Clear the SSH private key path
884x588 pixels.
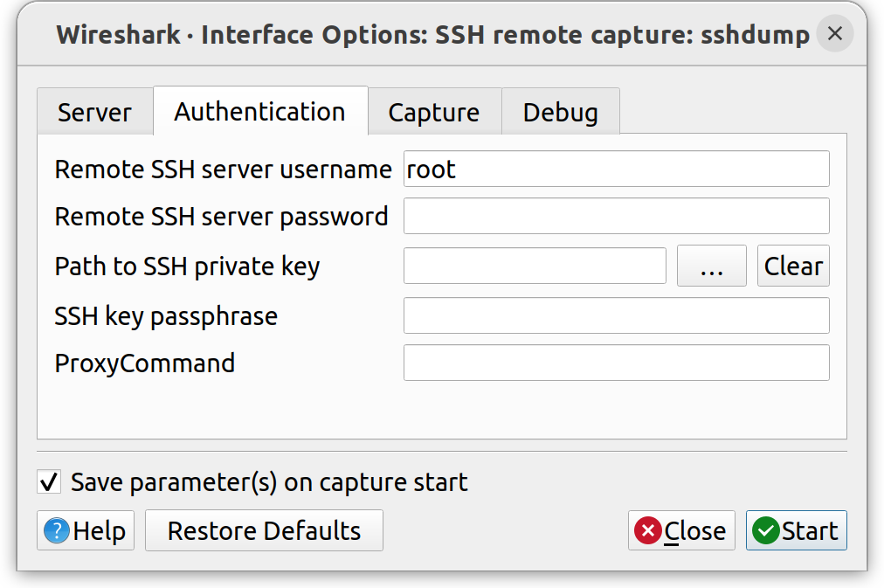point(792,266)
